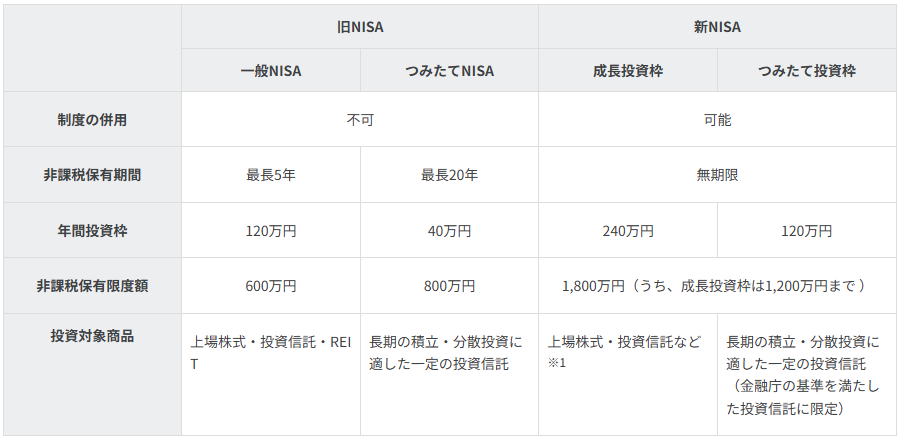Select the 非課税保有期間 row label
This screenshot has height=442, width=900.
[x=92, y=175]
